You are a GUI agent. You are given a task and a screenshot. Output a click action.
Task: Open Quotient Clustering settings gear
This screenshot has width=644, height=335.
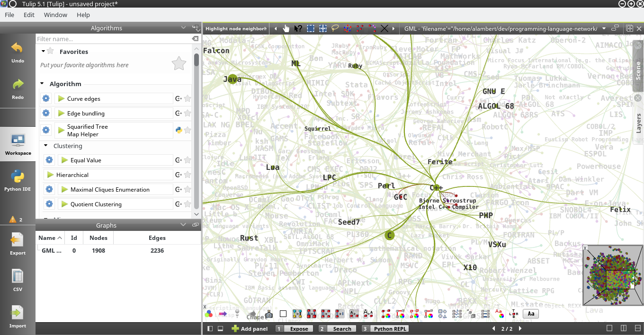pyautogui.click(x=49, y=204)
